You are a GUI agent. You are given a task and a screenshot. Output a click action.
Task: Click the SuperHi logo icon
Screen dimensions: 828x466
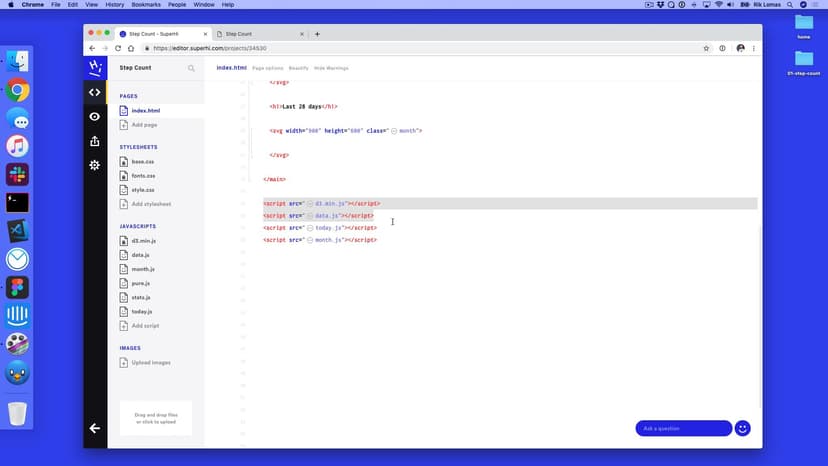95,68
